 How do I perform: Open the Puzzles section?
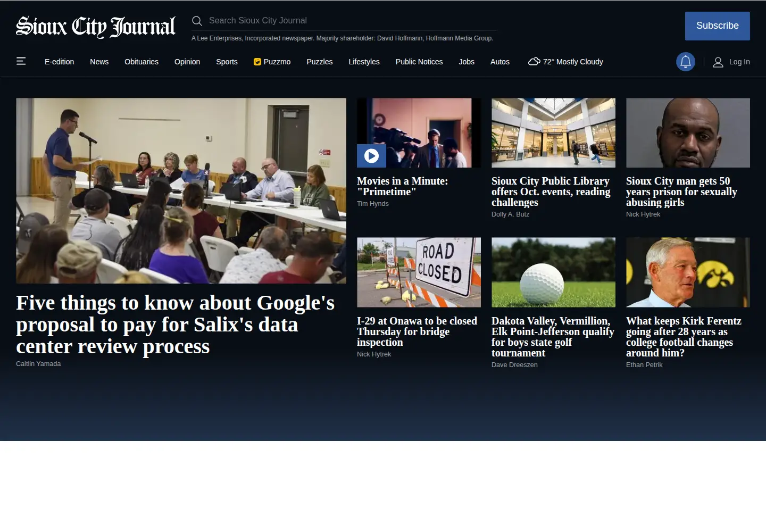[x=320, y=62]
